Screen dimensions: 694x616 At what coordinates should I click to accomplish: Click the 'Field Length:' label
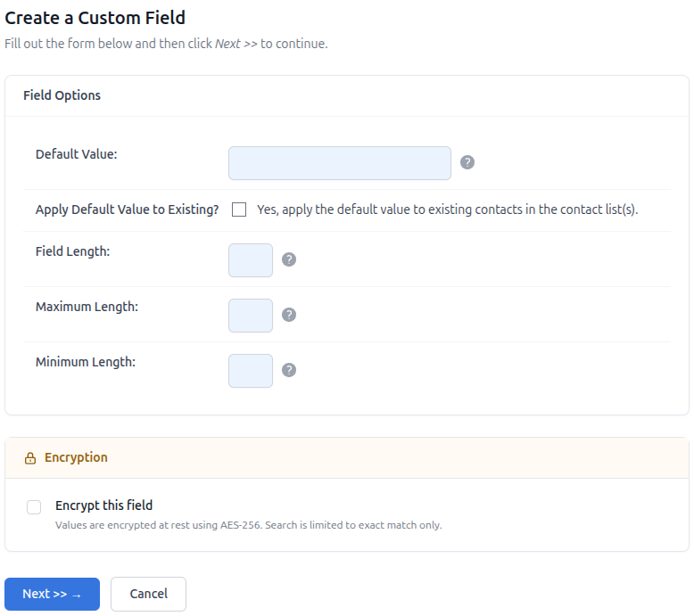(72, 251)
